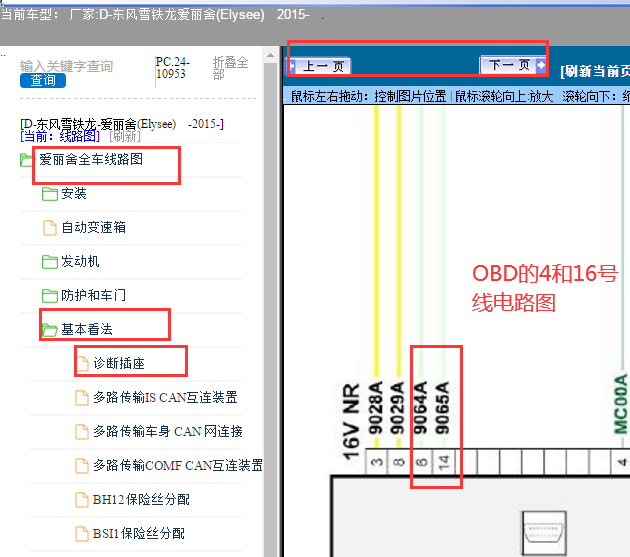Screen dimensions: 630x557
Task: Open 多路传输车身 CAN 网连接 diagram
Action: coord(168,432)
